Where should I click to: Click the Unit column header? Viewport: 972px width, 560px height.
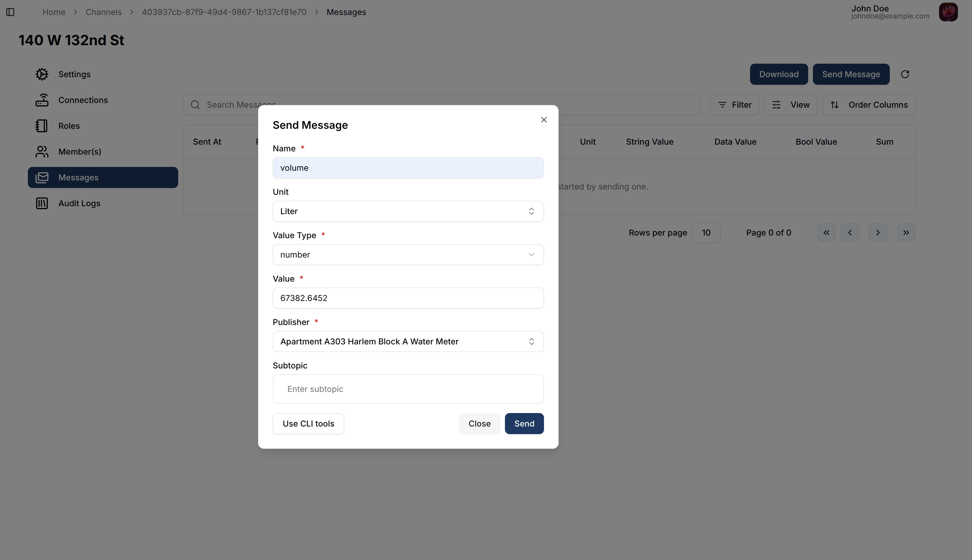coord(588,141)
